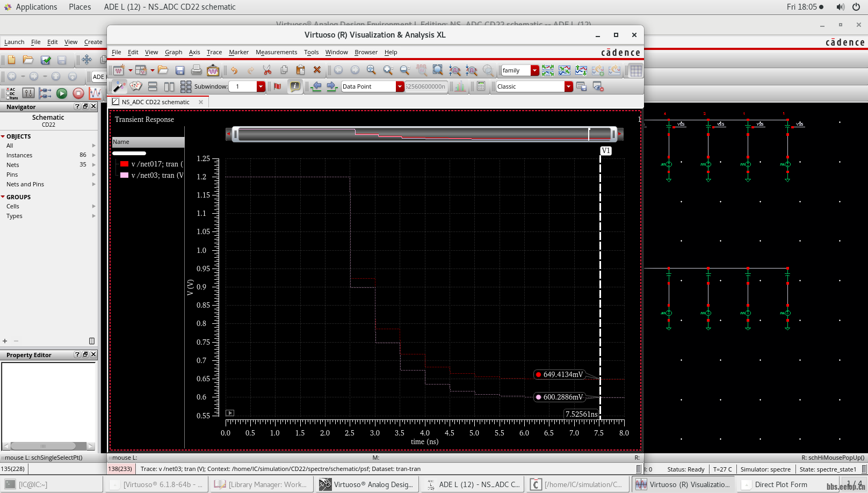Click the delete red X icon

click(x=317, y=70)
